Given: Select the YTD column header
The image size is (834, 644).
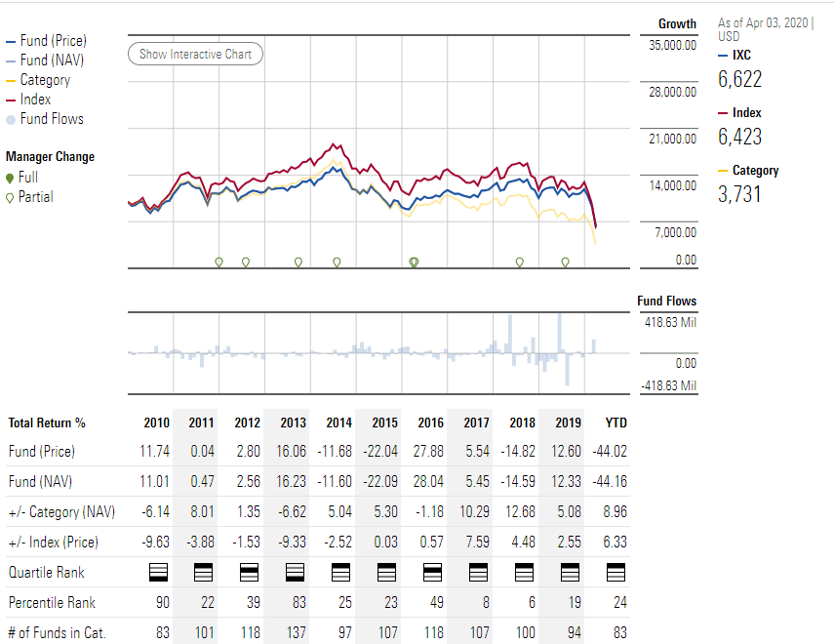Looking at the screenshot, I should pyautogui.click(x=616, y=423).
